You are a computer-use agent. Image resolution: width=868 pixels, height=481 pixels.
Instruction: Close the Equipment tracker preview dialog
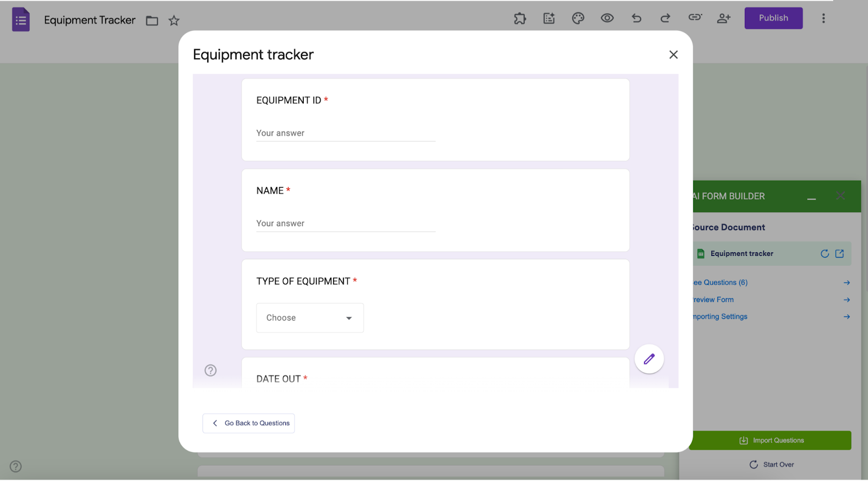point(673,55)
